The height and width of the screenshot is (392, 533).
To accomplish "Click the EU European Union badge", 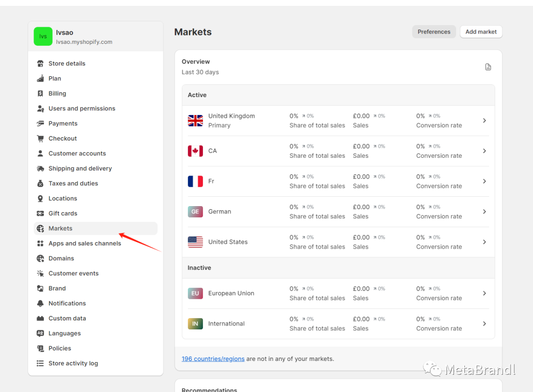I will point(195,293).
